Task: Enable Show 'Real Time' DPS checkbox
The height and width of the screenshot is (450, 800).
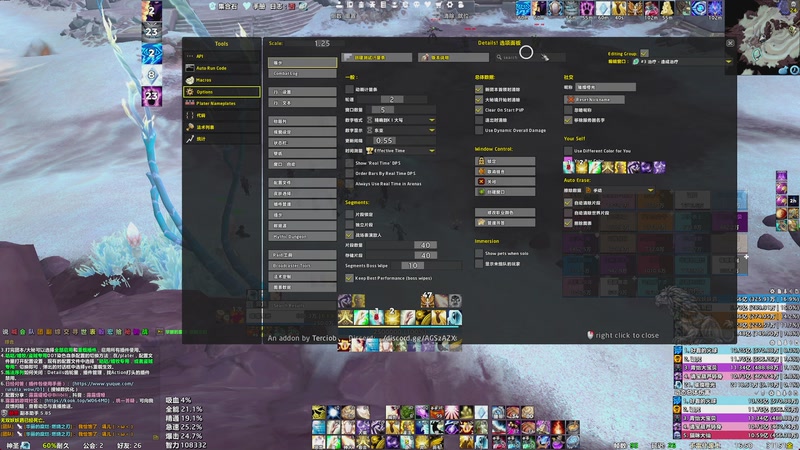Action: point(349,163)
